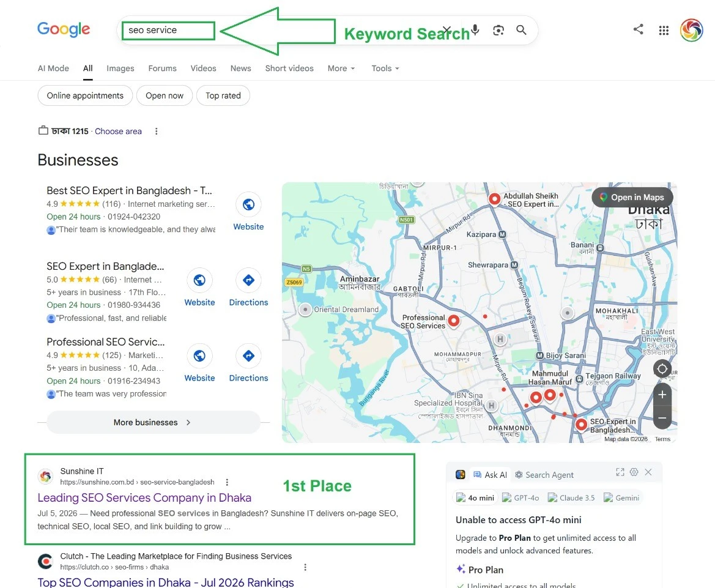The height and width of the screenshot is (588, 715).
Task: Open Website icon for Best SEO Expert listing
Action: pyautogui.click(x=248, y=204)
